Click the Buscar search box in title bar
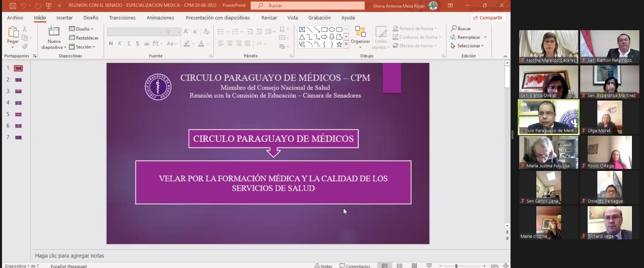Viewport: 644px width, 268px height. [307, 6]
